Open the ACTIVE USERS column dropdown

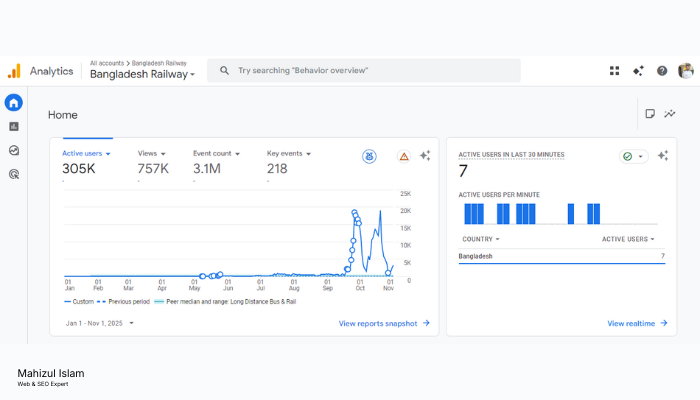628,239
